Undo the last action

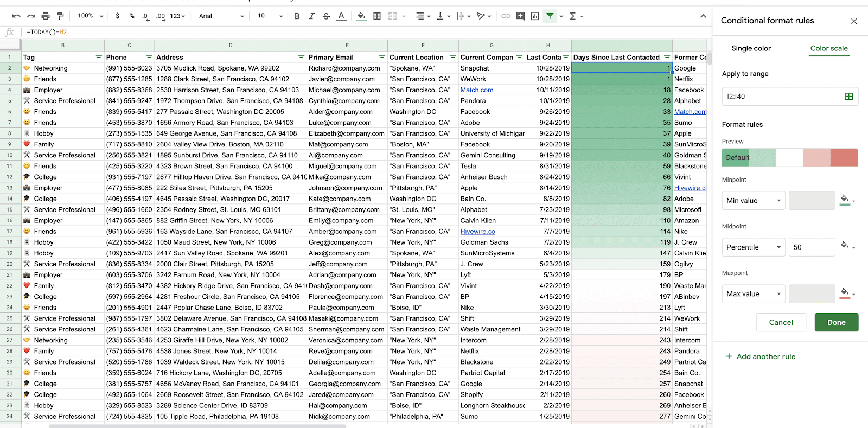pos(16,16)
